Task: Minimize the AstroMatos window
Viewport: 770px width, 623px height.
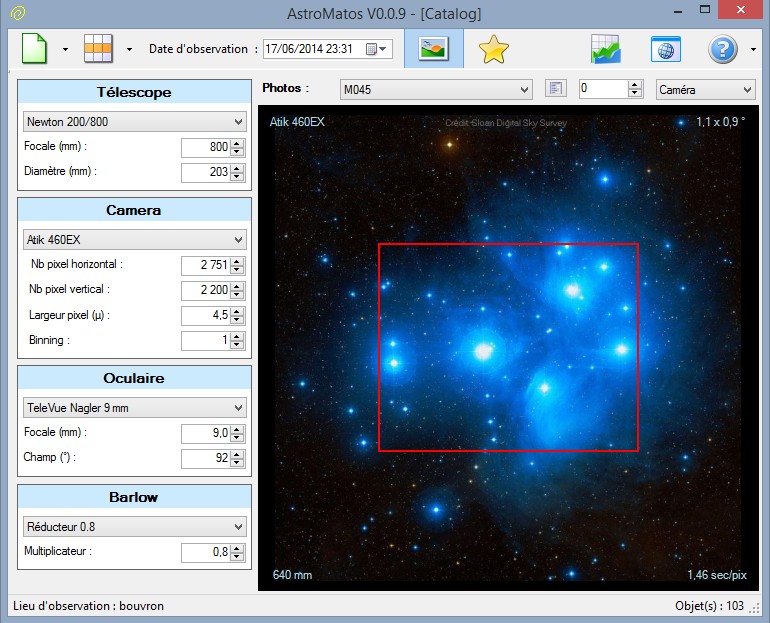Action: point(678,10)
